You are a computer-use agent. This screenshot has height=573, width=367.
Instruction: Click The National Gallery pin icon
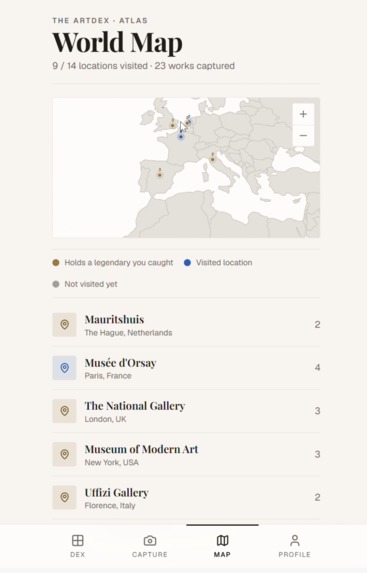point(64,411)
